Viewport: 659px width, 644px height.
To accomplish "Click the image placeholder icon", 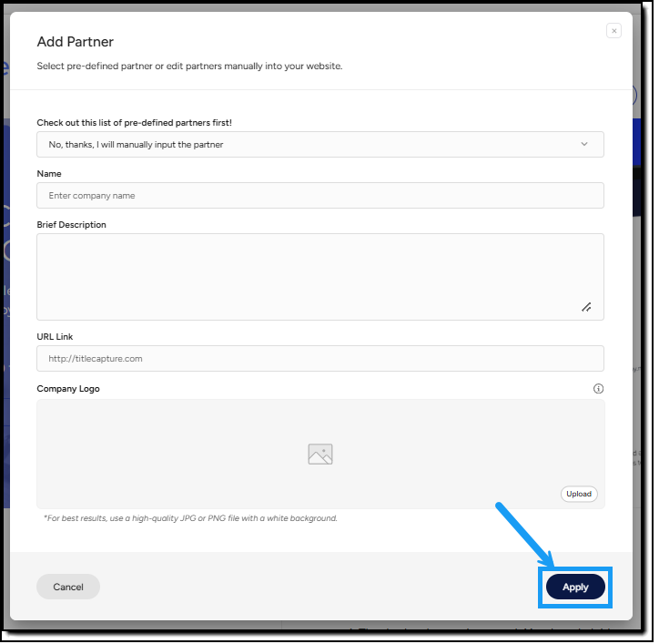I will (x=320, y=455).
